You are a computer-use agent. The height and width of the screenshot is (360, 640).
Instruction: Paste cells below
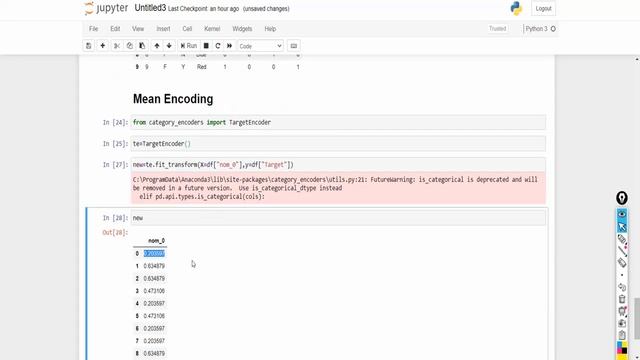tap(142, 46)
